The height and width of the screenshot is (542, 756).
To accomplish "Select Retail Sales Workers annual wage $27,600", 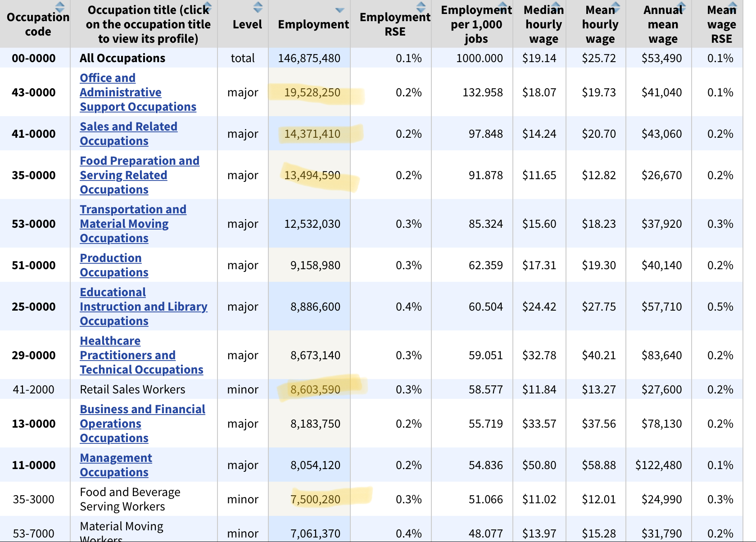I will coord(661,389).
